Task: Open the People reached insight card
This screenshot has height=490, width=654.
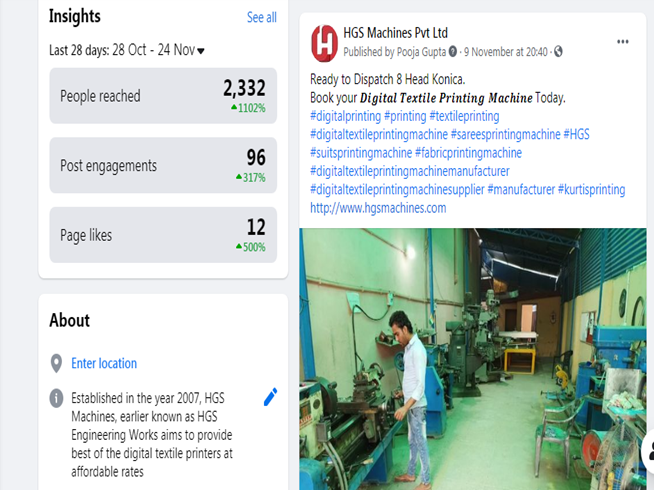Action: (x=163, y=96)
